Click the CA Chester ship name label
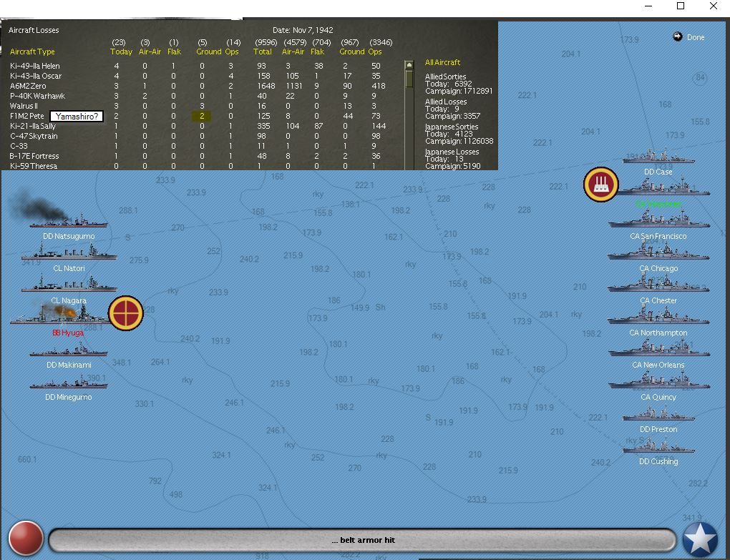 658,300
